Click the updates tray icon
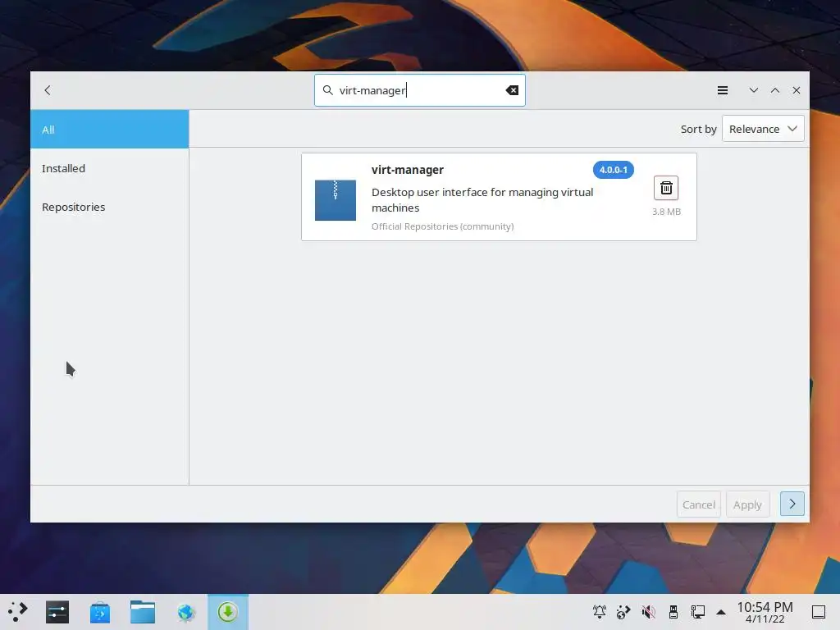 [623, 611]
